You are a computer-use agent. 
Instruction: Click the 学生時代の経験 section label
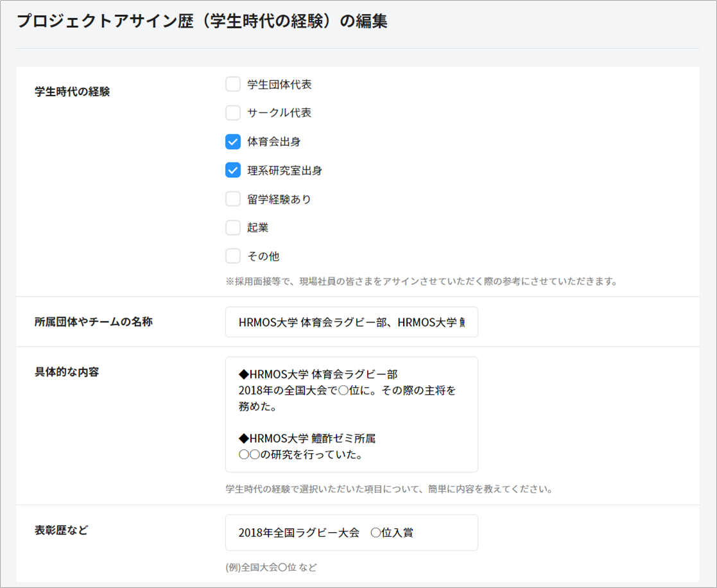point(73,92)
